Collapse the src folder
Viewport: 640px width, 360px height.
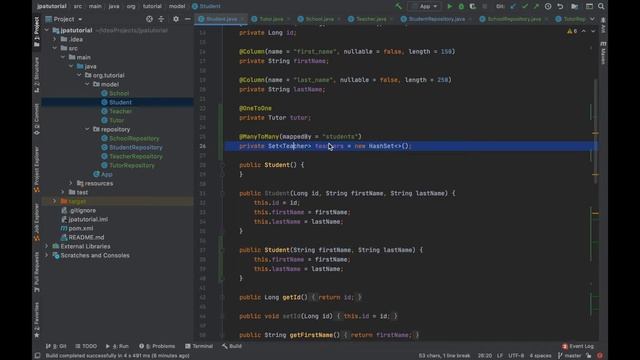(x=55, y=48)
